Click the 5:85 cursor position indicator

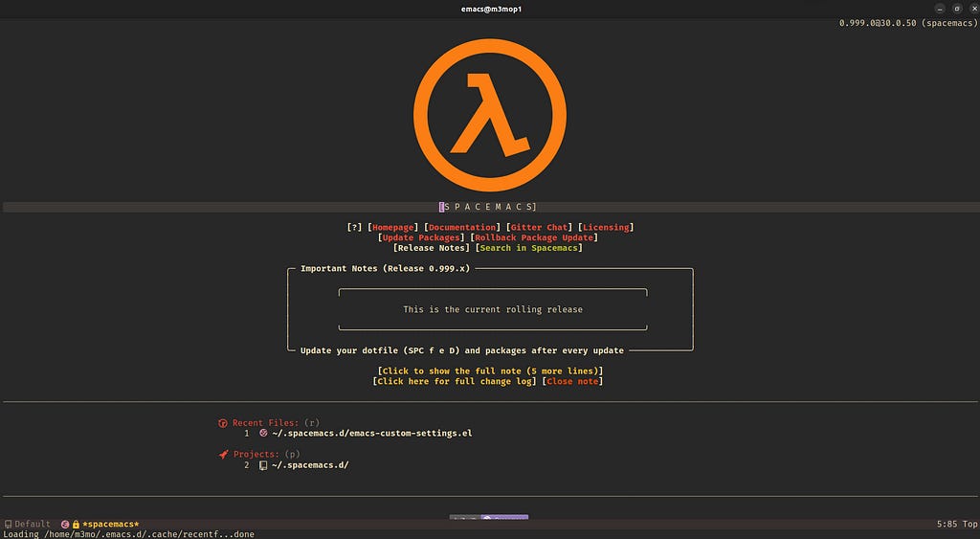click(947, 524)
